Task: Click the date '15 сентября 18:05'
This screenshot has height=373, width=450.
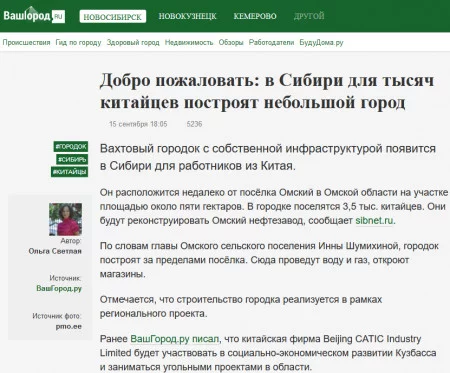Action: (138, 124)
